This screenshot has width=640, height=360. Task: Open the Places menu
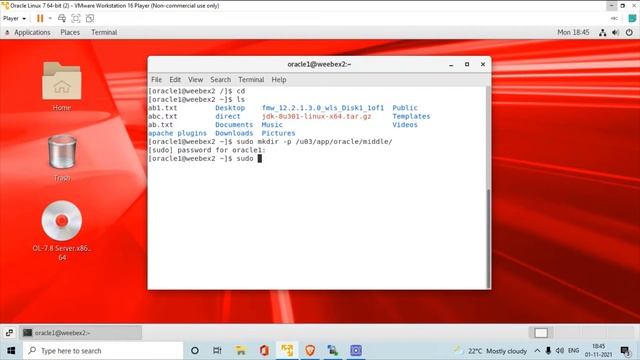[70, 32]
